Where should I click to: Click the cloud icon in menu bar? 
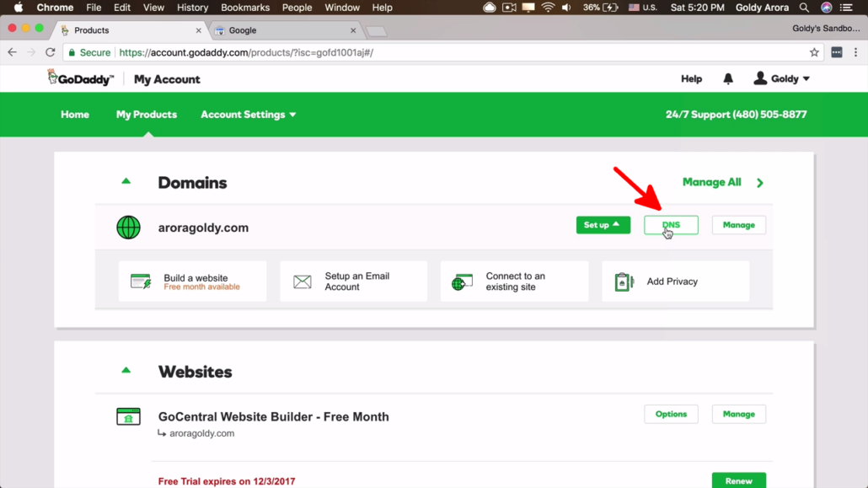(490, 8)
